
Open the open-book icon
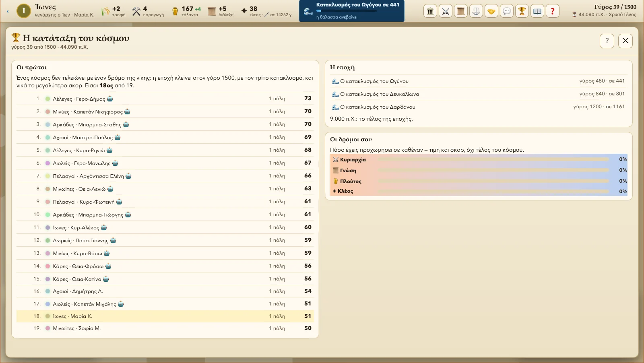point(537,11)
